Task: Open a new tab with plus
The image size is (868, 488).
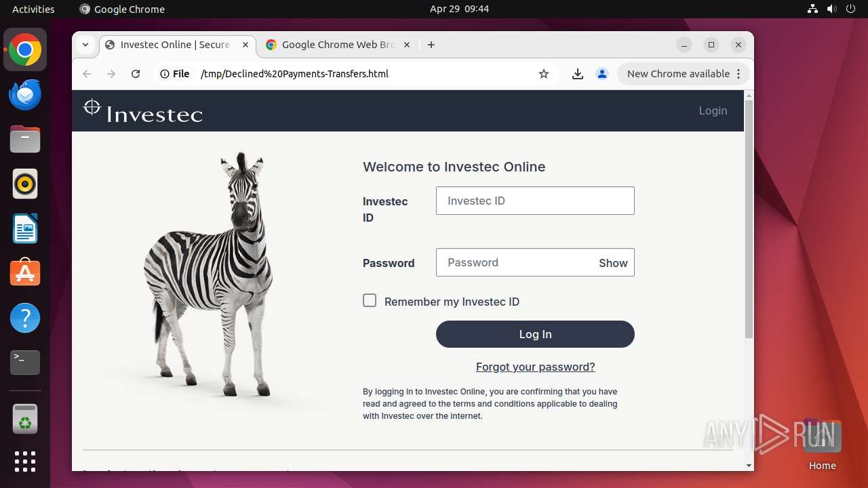Action: tap(431, 45)
